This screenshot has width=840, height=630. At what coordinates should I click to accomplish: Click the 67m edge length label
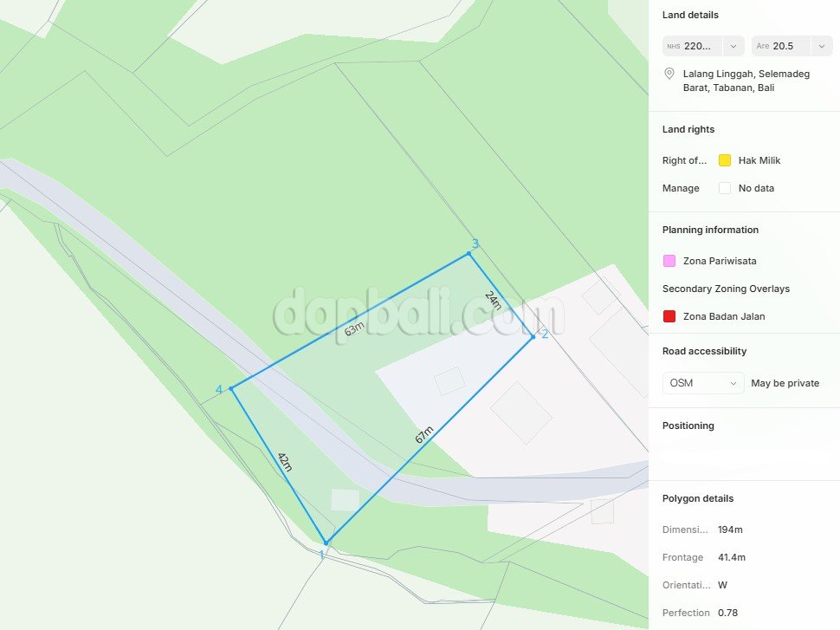click(x=424, y=434)
